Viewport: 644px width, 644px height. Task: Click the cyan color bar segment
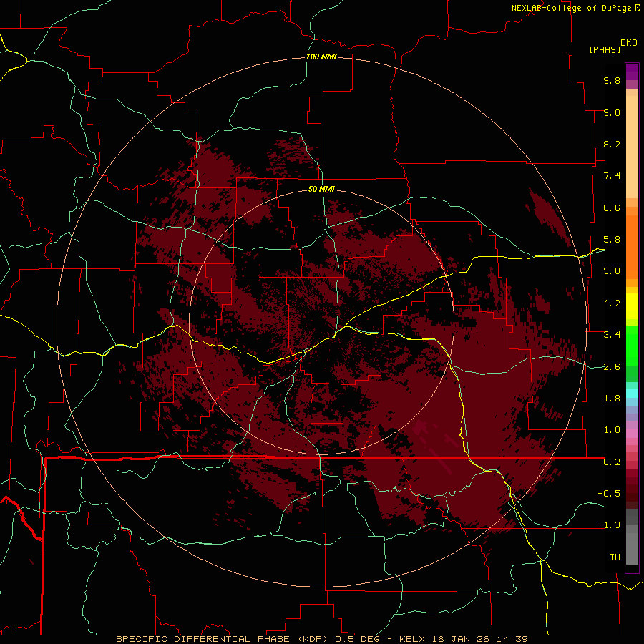point(632,394)
